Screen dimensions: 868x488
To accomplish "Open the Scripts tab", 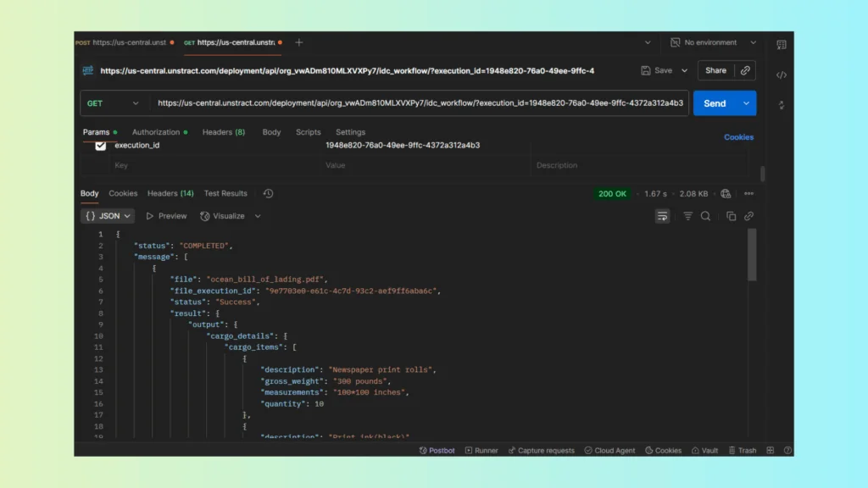I will click(x=308, y=132).
